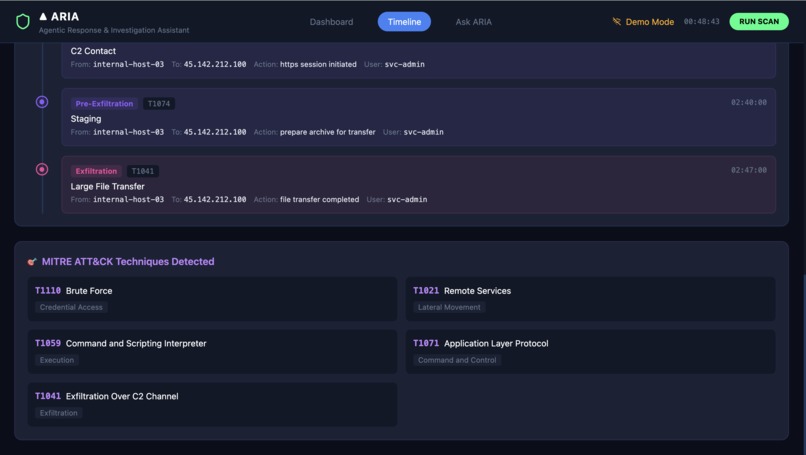Click 45.142.212.100 in the Staging row
Screen dimensions: 806x455
click(x=215, y=132)
